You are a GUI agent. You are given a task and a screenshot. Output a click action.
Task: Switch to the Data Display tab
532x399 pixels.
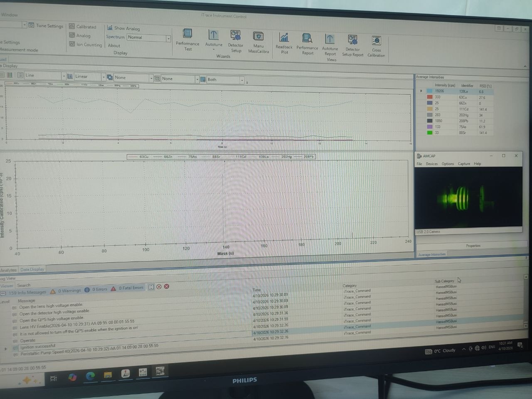click(x=32, y=269)
